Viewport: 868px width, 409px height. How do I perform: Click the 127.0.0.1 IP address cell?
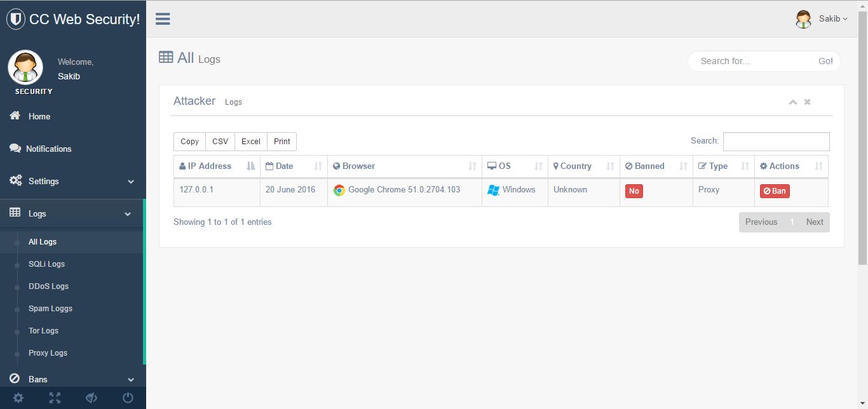click(217, 192)
